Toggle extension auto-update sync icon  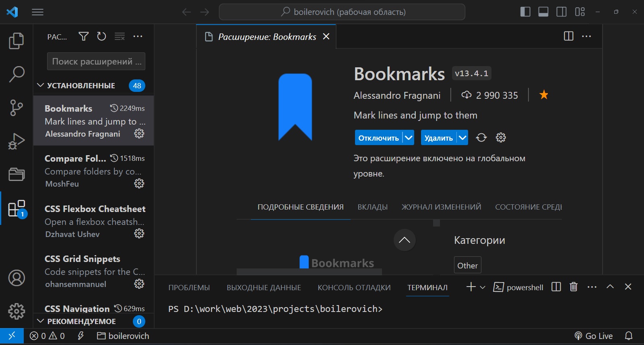click(x=481, y=138)
